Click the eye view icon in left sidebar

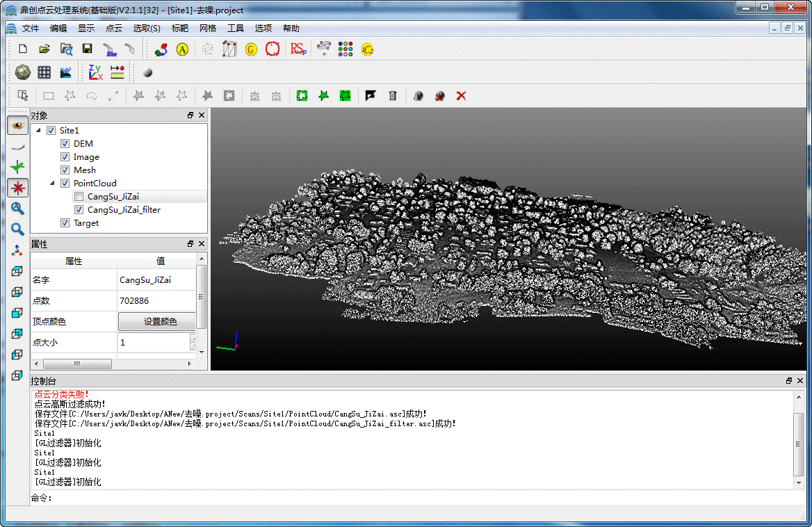tap(18, 125)
